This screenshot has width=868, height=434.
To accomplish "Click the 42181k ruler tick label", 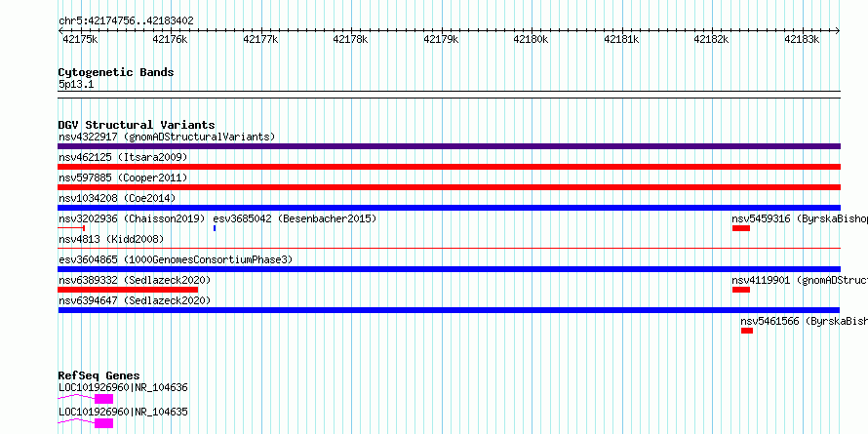I will click(x=621, y=39).
